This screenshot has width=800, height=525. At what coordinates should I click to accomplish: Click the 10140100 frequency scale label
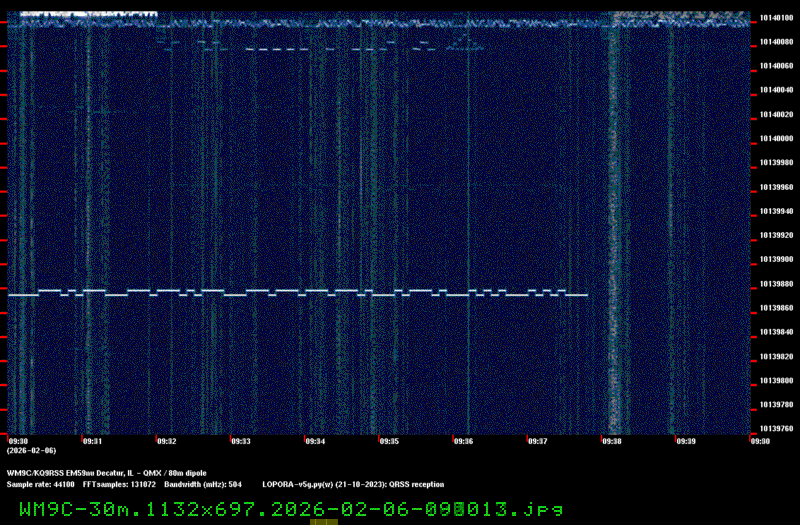[776, 18]
